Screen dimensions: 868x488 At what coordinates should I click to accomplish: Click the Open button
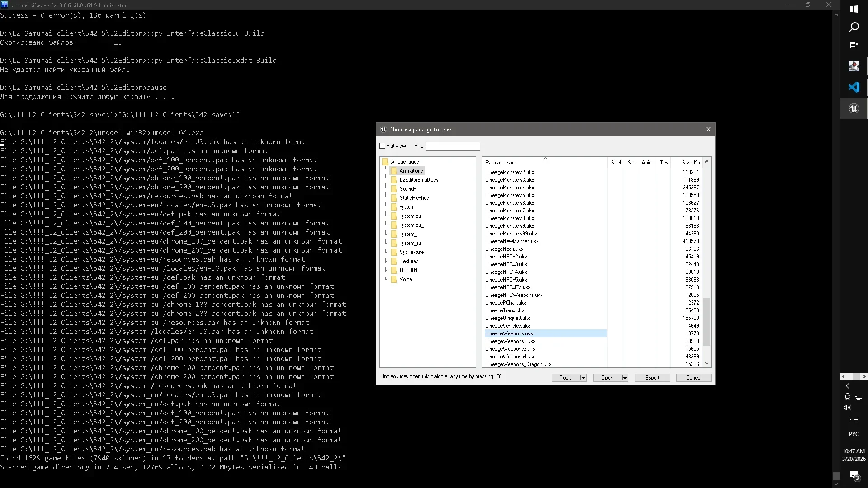click(607, 378)
